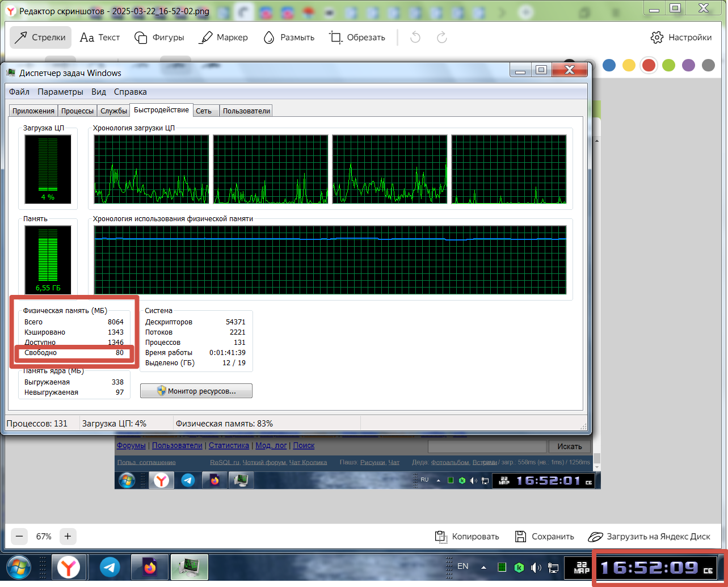
Task: Choose the purple color swatch
Action: 688,65
